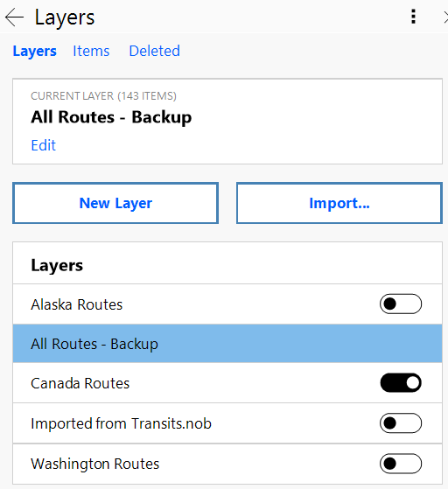Open the Deleted tab

[x=154, y=51]
